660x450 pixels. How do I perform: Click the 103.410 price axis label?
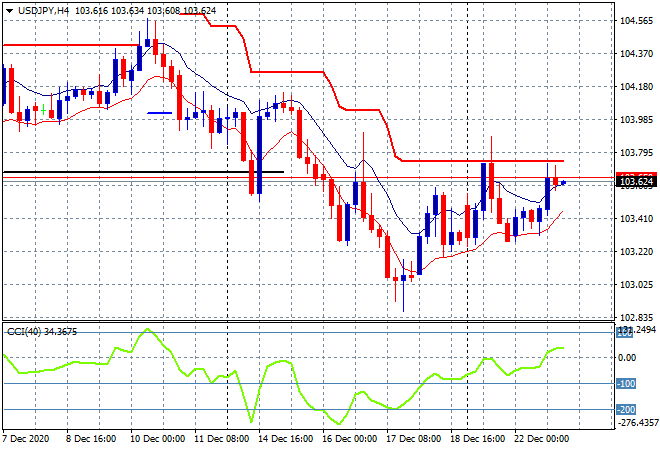[636, 218]
